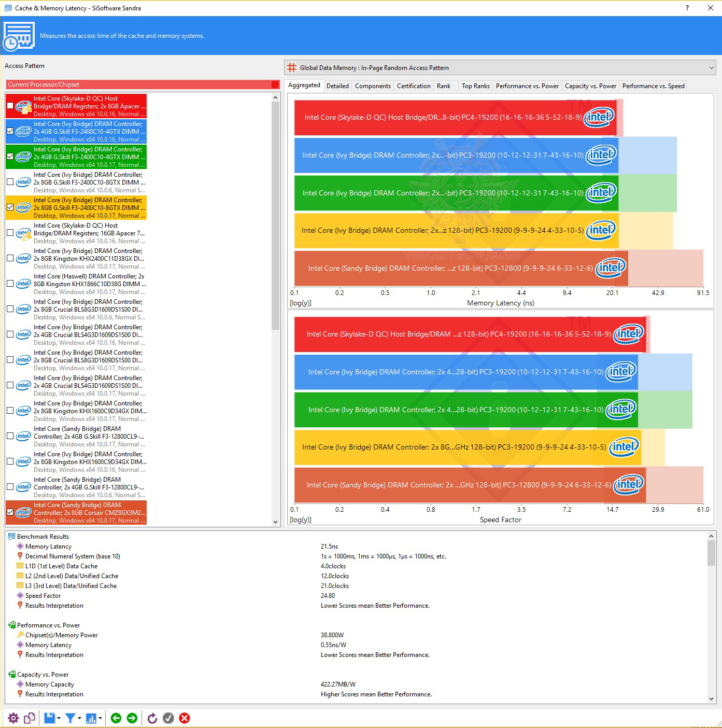Switch to the Detailed tab
Image resolution: width=722 pixels, height=728 pixels.
337,86
